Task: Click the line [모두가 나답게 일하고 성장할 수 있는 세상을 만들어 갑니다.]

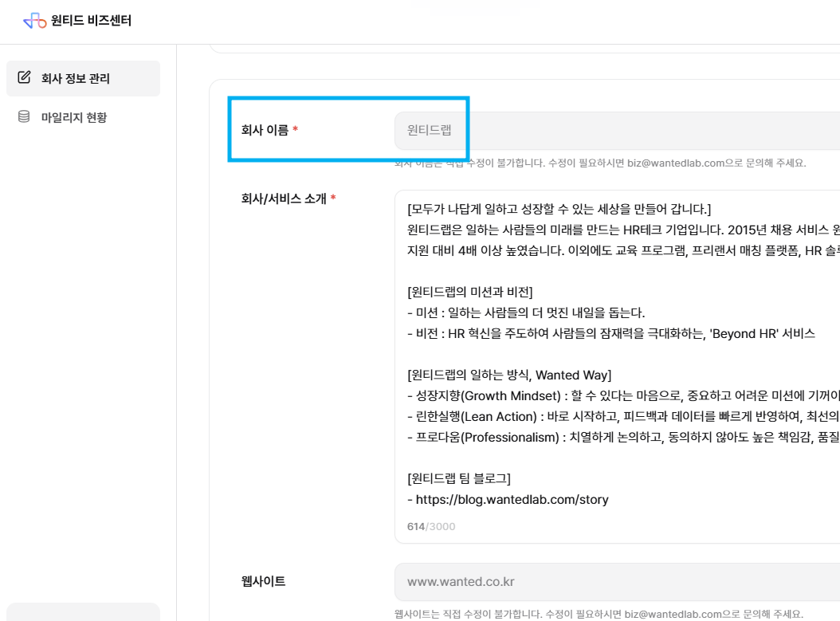Action: coord(559,209)
